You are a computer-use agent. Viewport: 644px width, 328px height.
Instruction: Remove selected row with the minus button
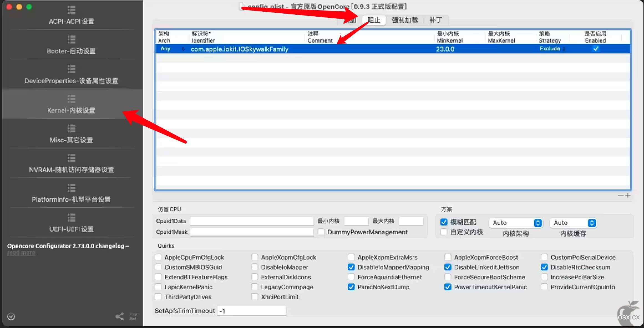(x=621, y=196)
